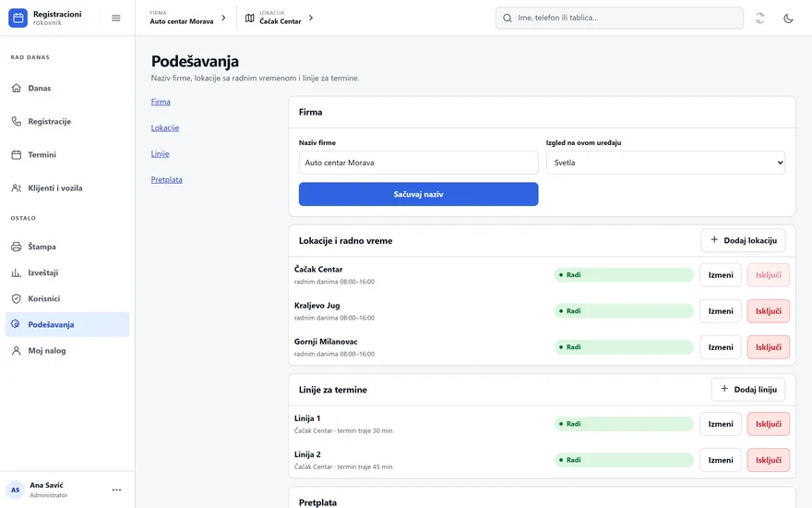Screen dimensions: 812x508
Task: Click the Radi status of Gornji Milanovac
Action: 624,347
